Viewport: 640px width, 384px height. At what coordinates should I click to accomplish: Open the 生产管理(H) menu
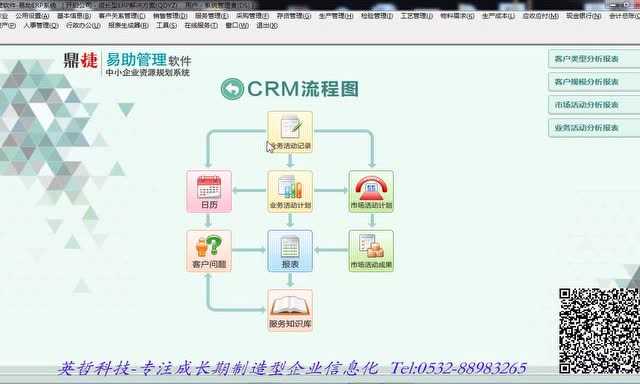click(x=336, y=16)
